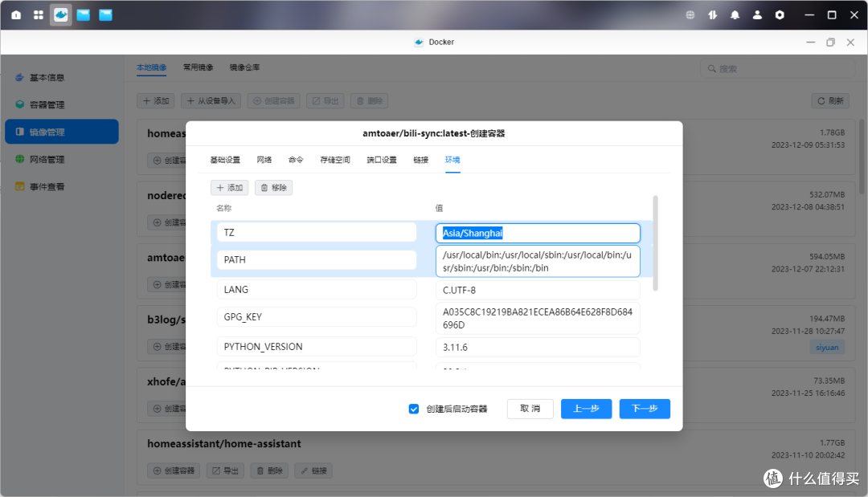The image size is (868, 497).
Task: Click the environment list scrollbar in dialog
Action: pyautogui.click(x=656, y=242)
